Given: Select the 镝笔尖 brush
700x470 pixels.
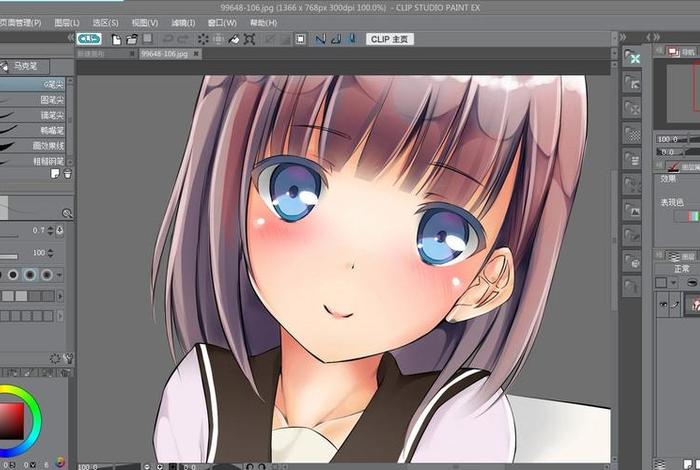Looking at the screenshot, I should tap(32, 115).
